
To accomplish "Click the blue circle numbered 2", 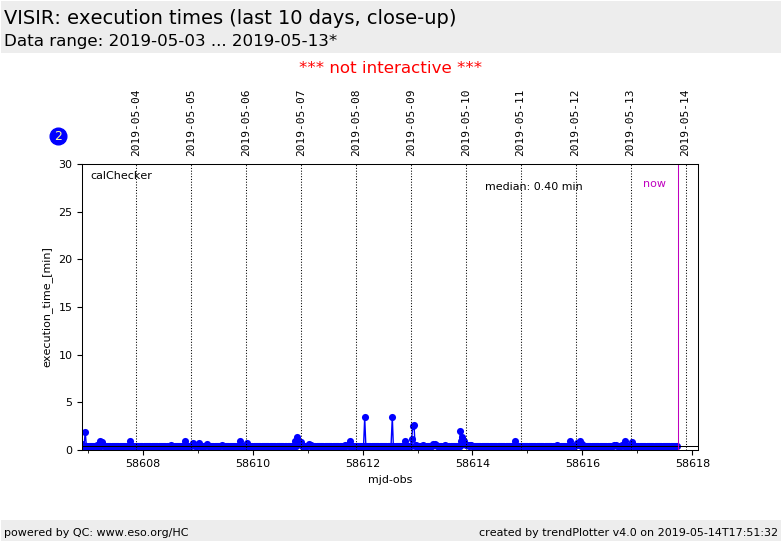I will click(58, 136).
